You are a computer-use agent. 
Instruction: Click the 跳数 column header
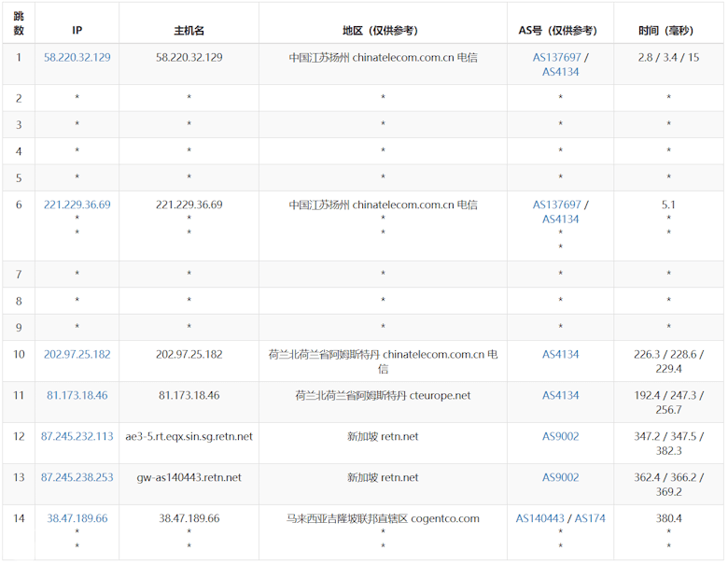(19, 23)
